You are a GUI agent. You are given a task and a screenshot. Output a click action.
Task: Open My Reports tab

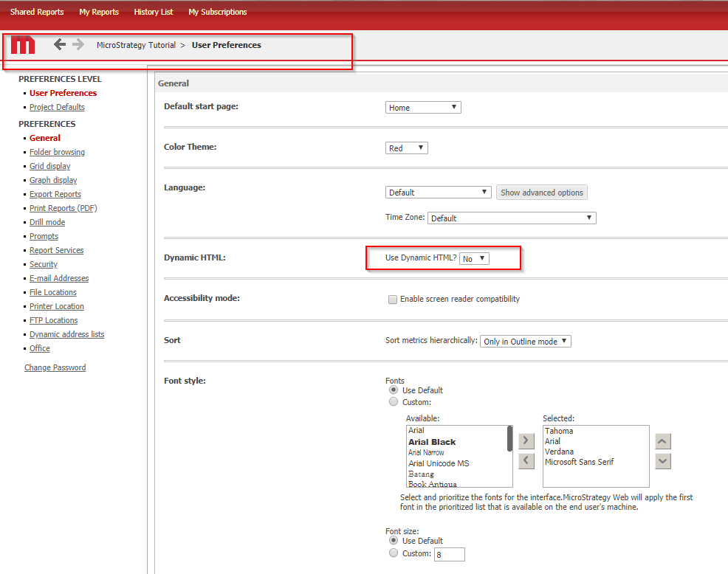(99, 12)
